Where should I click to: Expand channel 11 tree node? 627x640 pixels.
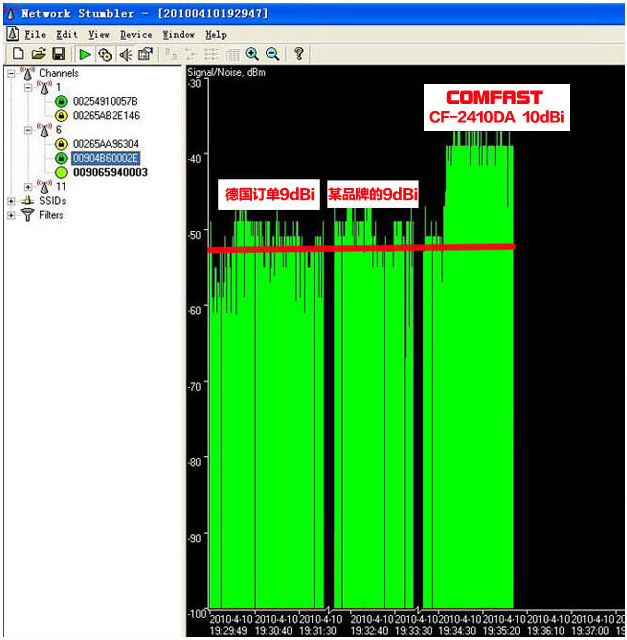[x=28, y=187]
